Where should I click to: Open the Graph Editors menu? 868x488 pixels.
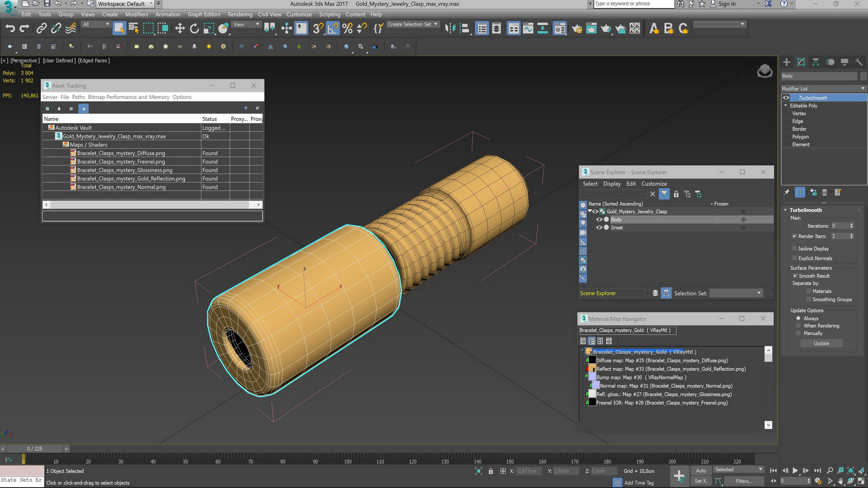coord(204,14)
